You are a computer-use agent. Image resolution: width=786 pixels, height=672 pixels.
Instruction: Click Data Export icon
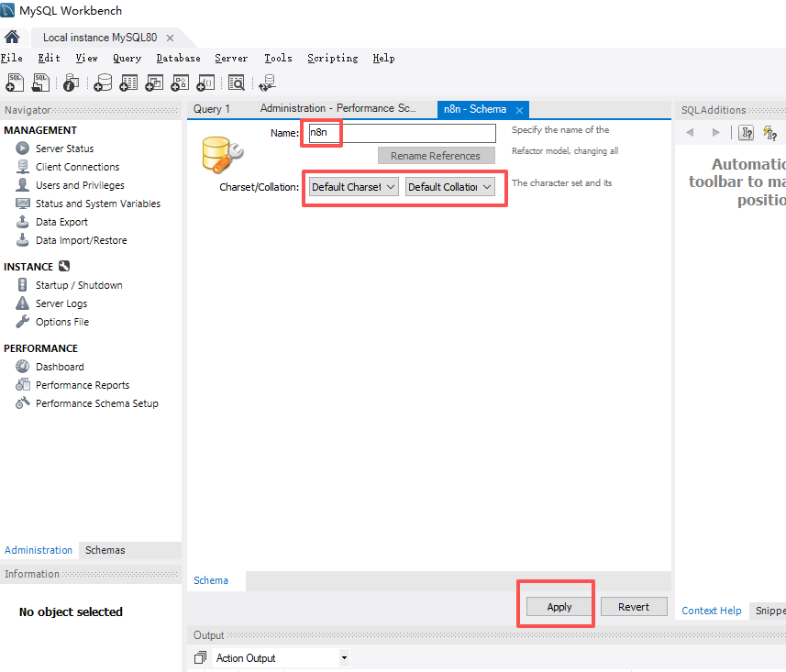[x=22, y=222]
